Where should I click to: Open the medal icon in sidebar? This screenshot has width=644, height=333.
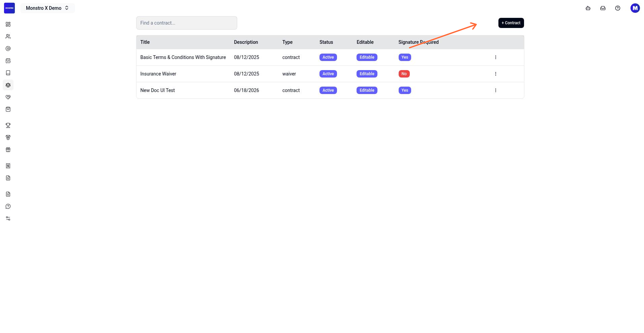coord(8,138)
